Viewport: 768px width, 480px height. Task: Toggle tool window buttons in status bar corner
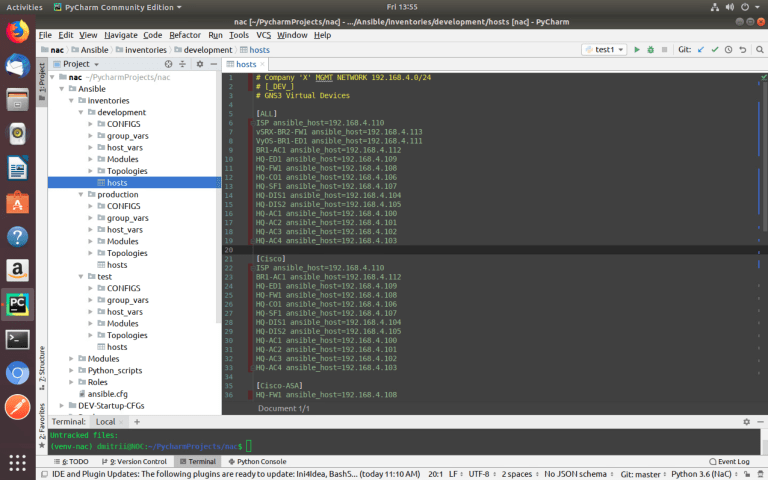[44, 474]
